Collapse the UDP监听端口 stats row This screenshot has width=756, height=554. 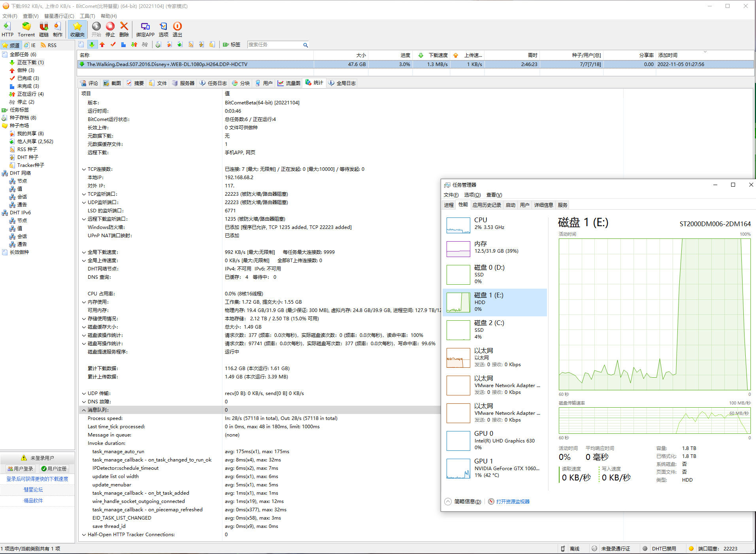coord(84,202)
